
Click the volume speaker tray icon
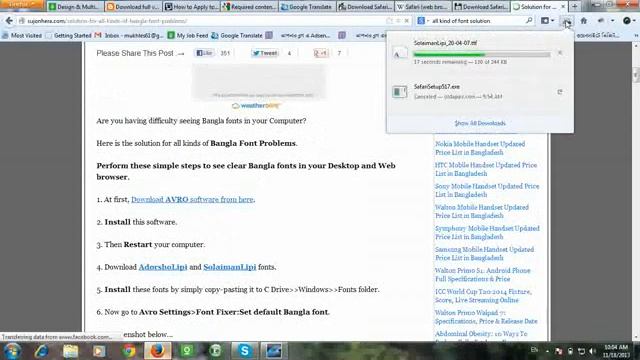click(x=592, y=351)
